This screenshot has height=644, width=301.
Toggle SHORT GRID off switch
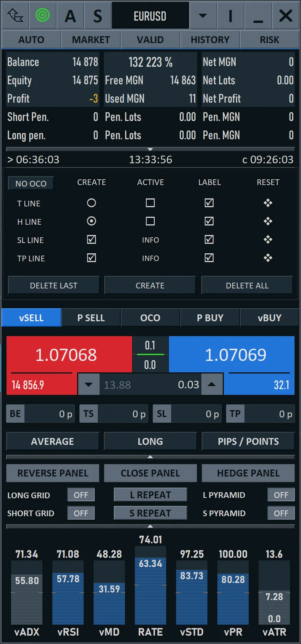81,513
